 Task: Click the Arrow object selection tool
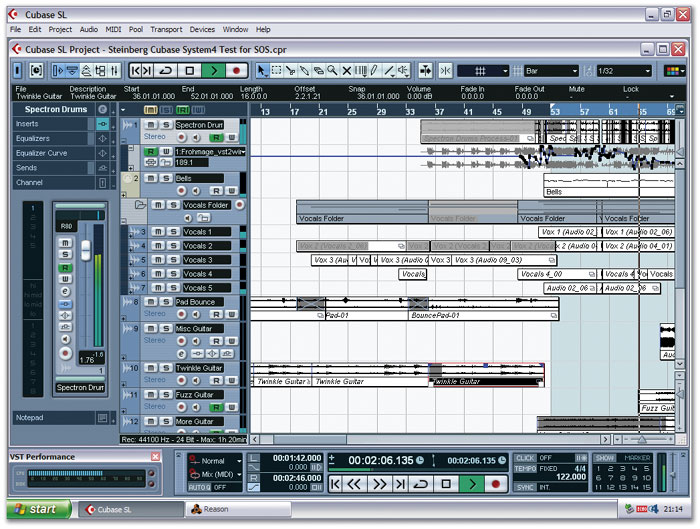[x=263, y=71]
